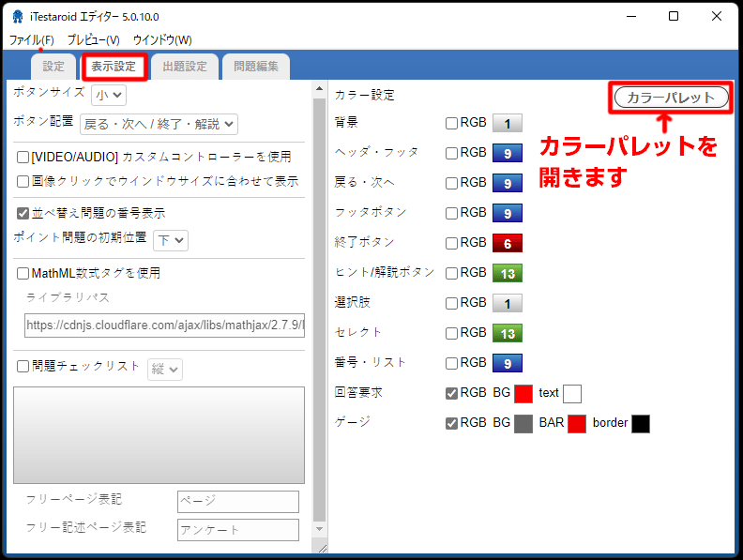Check RGB box for 選択肢
Image resolution: width=743 pixels, height=560 pixels.
451,303
